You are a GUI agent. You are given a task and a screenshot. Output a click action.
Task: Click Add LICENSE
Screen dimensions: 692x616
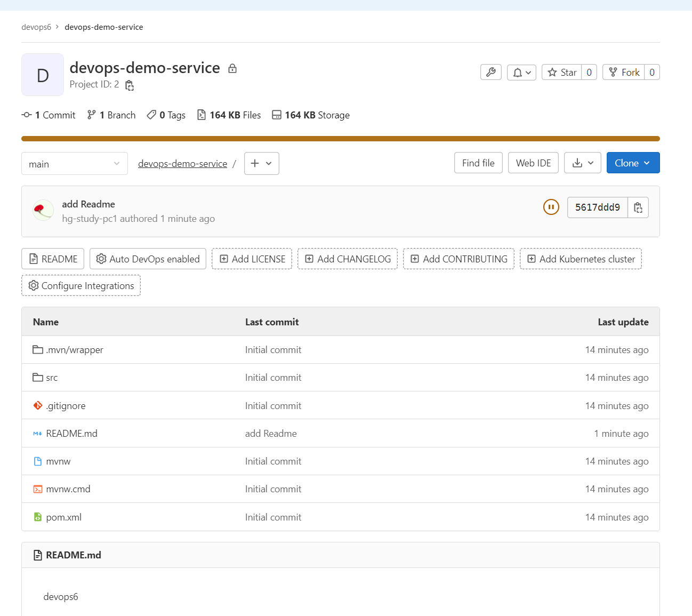[x=252, y=259]
